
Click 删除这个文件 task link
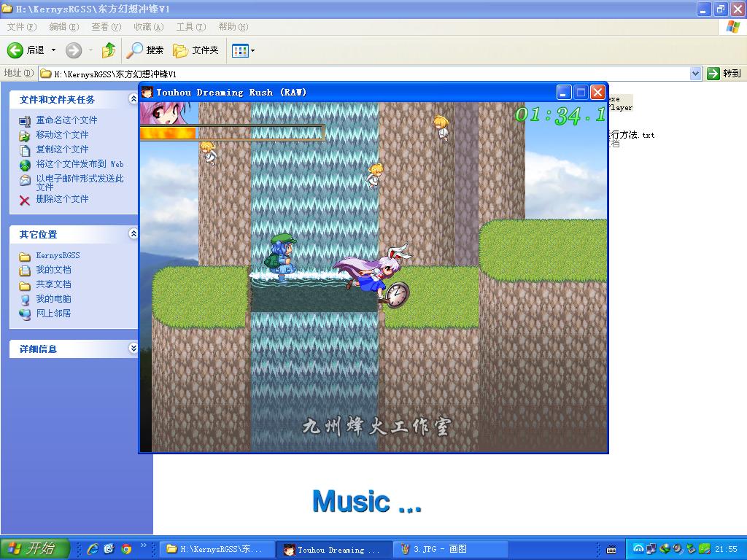click(63, 198)
